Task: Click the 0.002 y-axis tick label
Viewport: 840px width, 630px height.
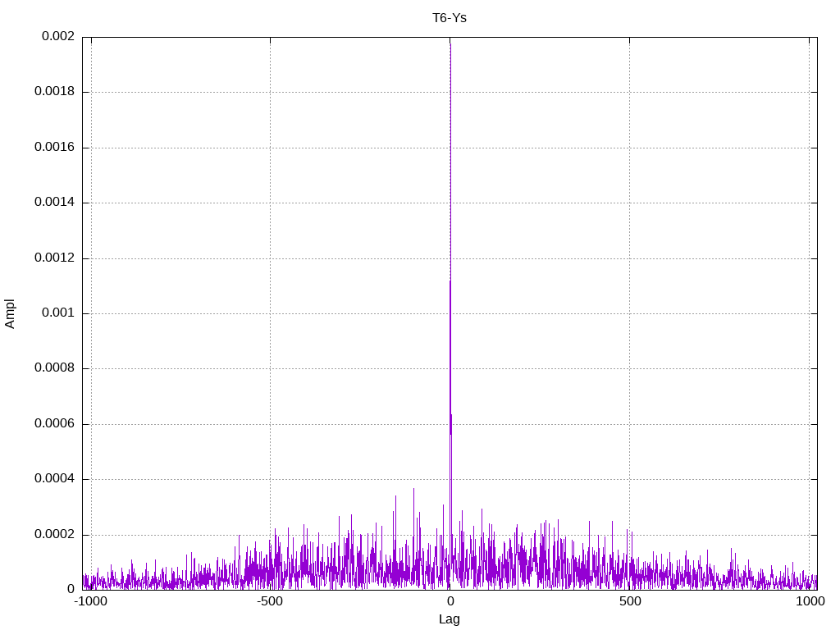Action: [58, 37]
